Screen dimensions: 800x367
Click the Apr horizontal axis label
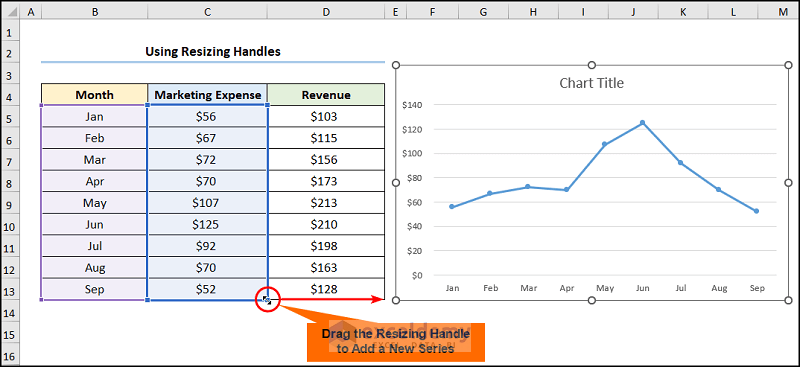click(x=567, y=288)
